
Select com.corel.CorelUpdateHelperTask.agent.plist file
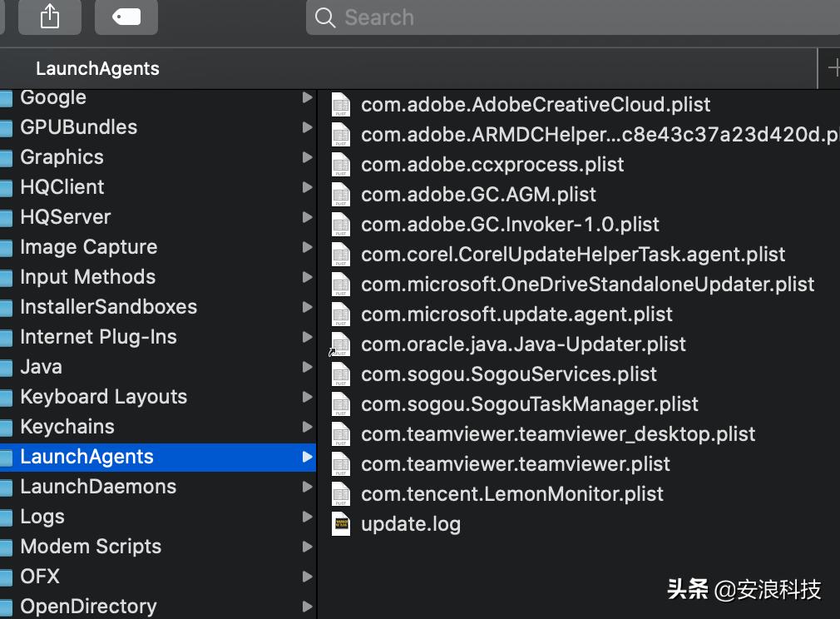point(573,255)
